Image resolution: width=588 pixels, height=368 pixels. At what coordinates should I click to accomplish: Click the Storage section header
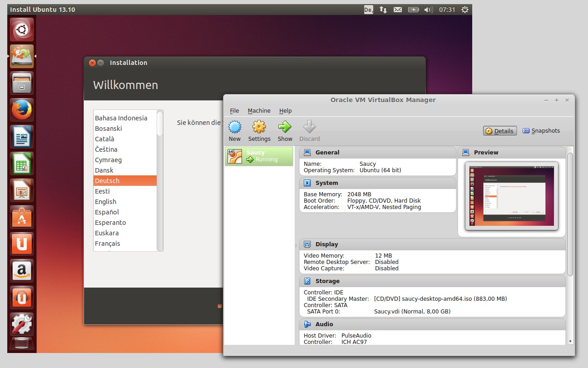click(x=432, y=281)
